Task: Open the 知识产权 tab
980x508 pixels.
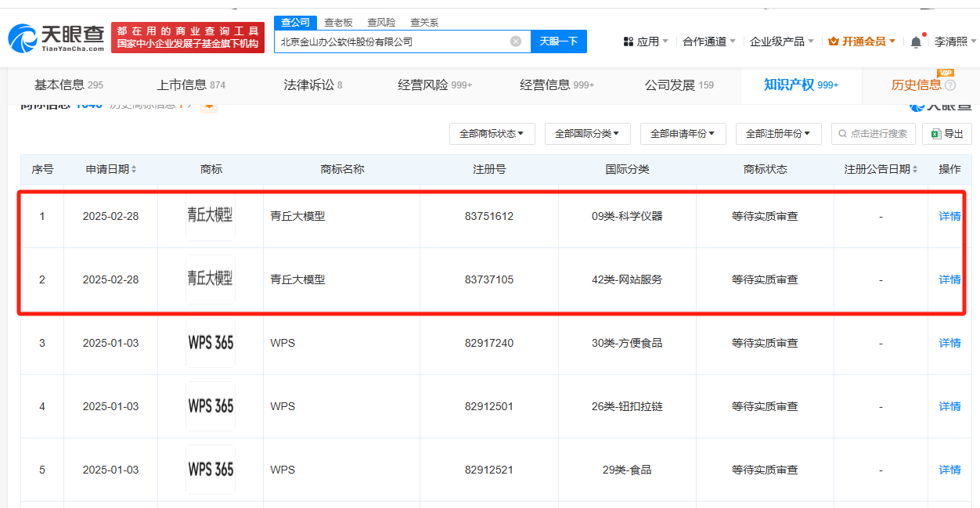Action: [x=801, y=85]
